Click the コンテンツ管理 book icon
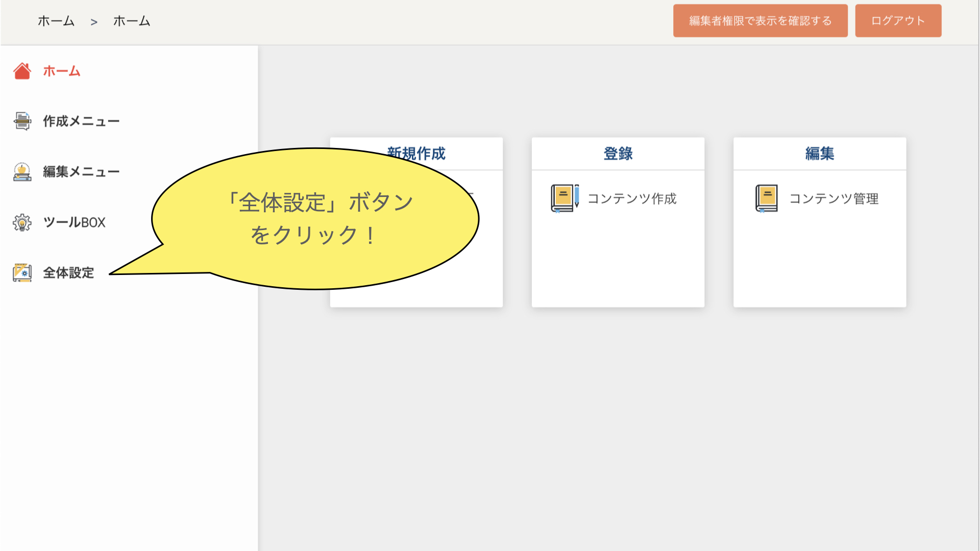 (766, 198)
